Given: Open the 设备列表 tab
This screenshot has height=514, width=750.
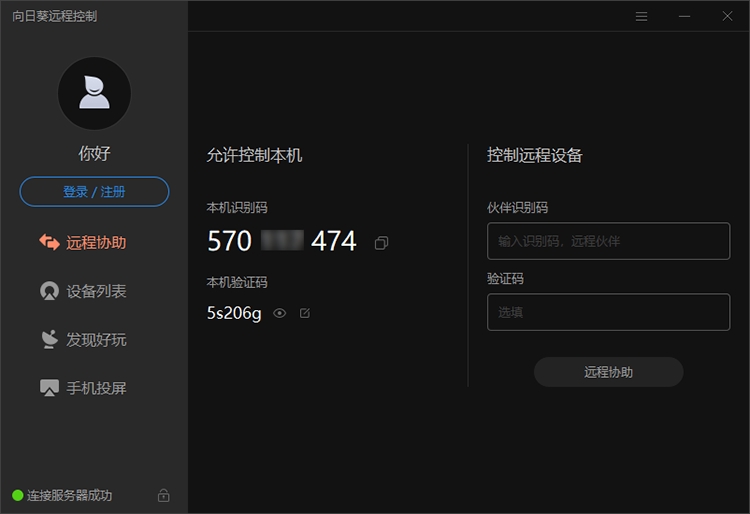Looking at the screenshot, I should (x=96, y=291).
